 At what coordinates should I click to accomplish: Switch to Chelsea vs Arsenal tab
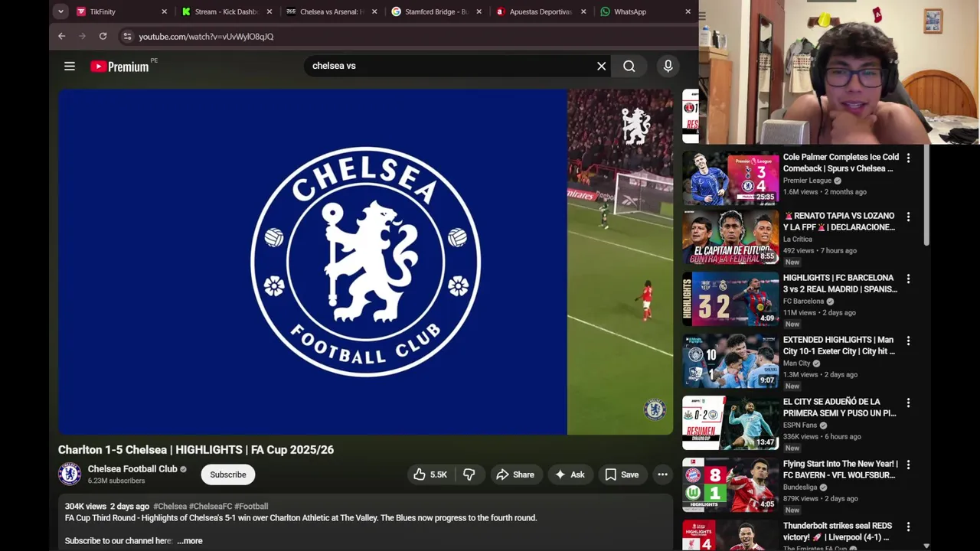click(x=332, y=11)
